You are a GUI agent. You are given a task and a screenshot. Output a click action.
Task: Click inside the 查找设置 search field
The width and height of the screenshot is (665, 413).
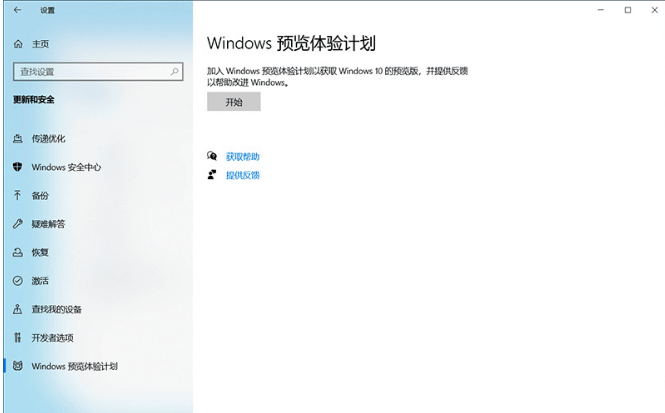pos(90,72)
